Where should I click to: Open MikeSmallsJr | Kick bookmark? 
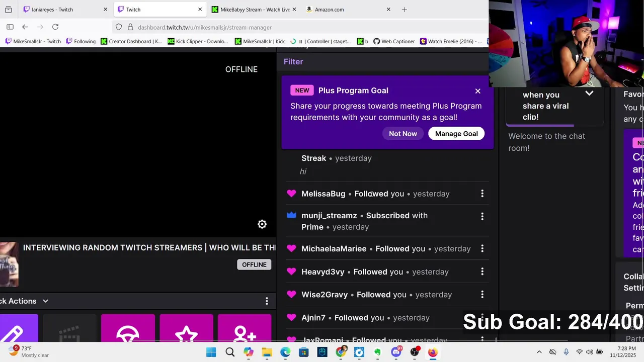pyautogui.click(x=260, y=41)
